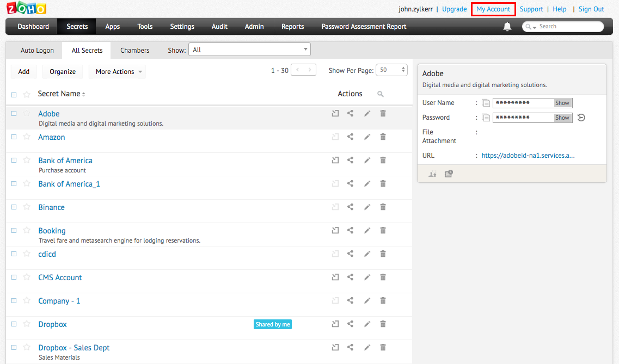Go to the previous page arrow
The image size is (619, 364).
pyautogui.click(x=297, y=70)
